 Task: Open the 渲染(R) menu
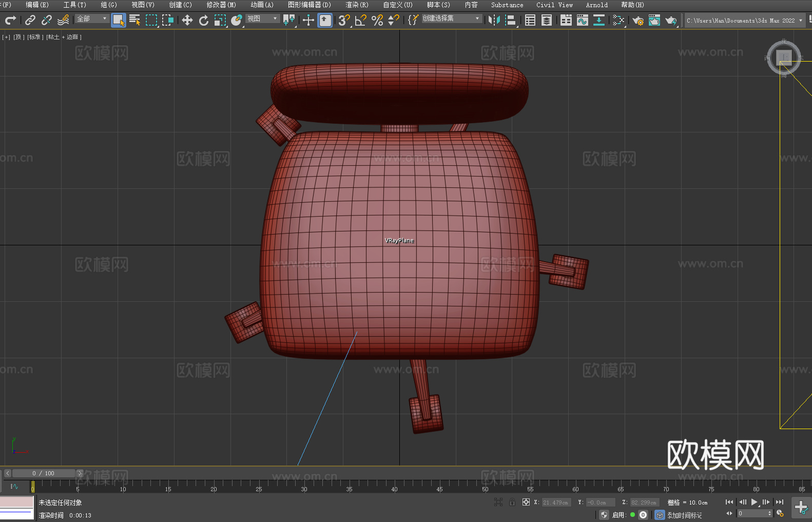(x=357, y=5)
